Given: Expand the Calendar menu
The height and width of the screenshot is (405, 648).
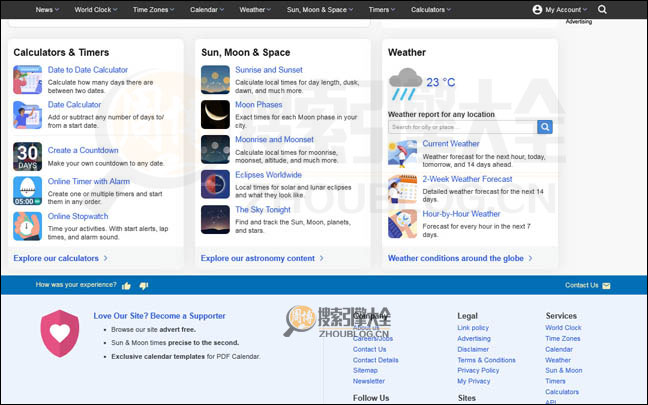Looking at the screenshot, I should pos(207,10).
